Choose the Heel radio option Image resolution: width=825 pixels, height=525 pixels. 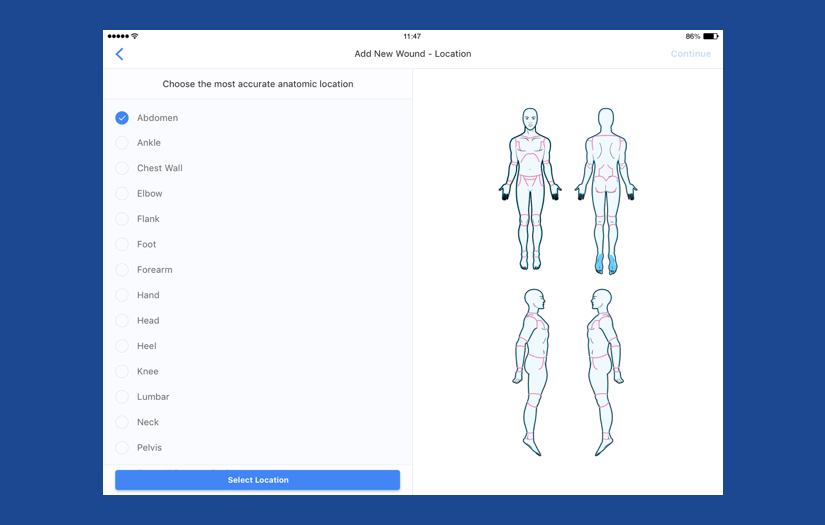coord(122,346)
